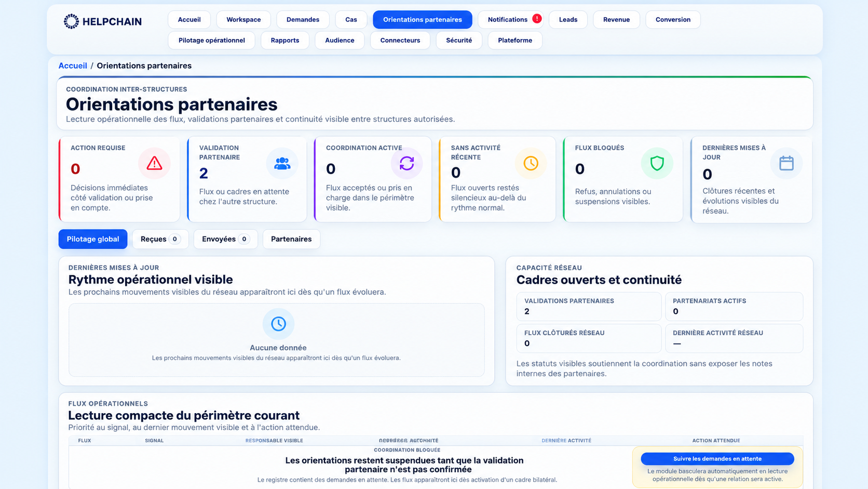868x489 pixels.
Task: Click the RESPONSABLE VISIBLE column header
Action: click(274, 441)
